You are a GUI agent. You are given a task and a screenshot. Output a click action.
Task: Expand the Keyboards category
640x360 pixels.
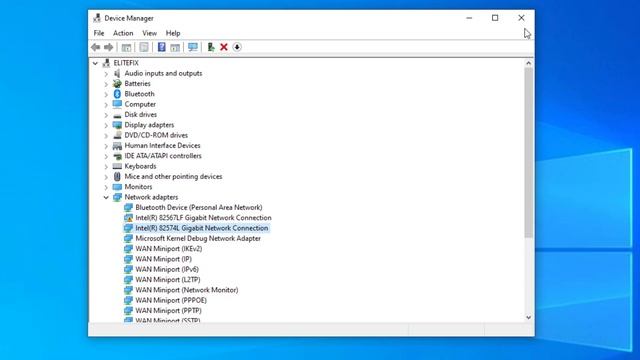click(x=106, y=167)
